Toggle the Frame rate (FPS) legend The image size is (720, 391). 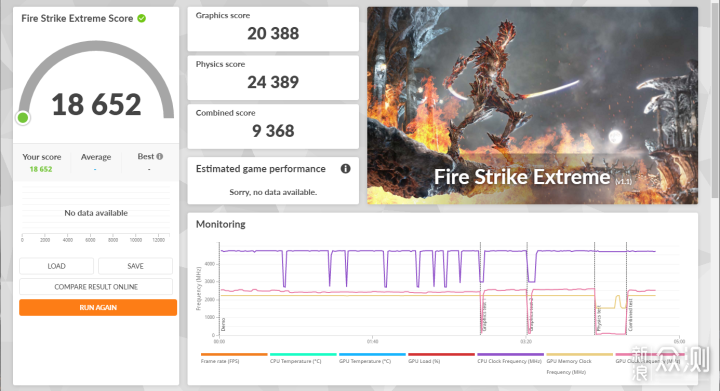pos(234,358)
